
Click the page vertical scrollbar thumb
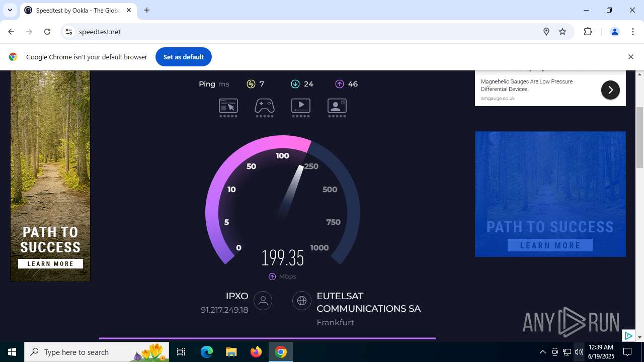point(640,137)
